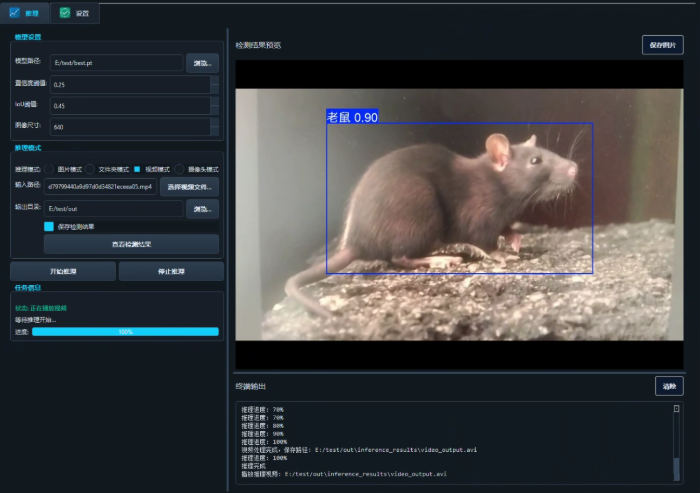
Task: Click the 开始推理 button
Action: [x=63, y=272]
